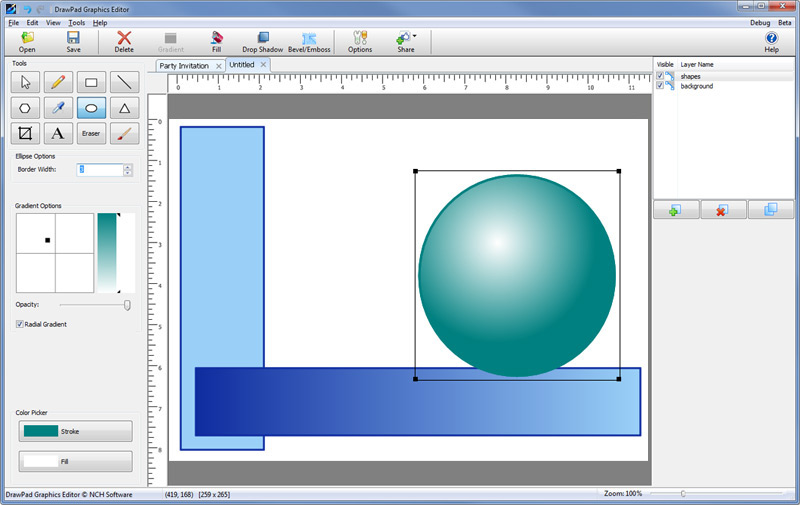Screen dimensions: 800x505
Task: Activate the Crop tool
Action: coord(26,134)
